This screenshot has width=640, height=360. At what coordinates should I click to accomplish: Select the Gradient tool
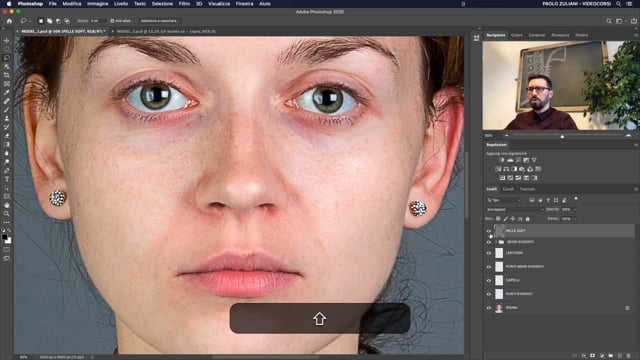coord(7,144)
